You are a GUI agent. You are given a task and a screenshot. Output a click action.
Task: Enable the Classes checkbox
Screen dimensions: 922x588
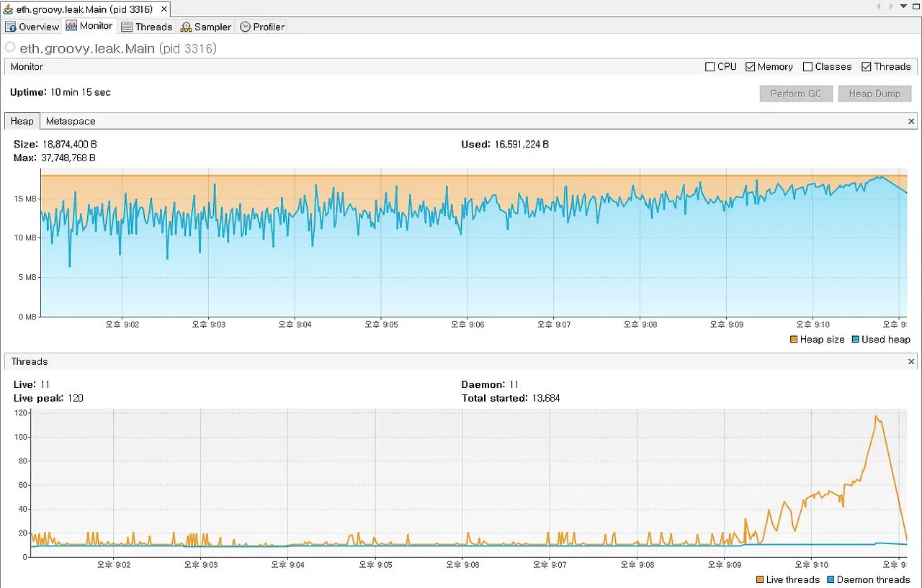pyautogui.click(x=807, y=66)
